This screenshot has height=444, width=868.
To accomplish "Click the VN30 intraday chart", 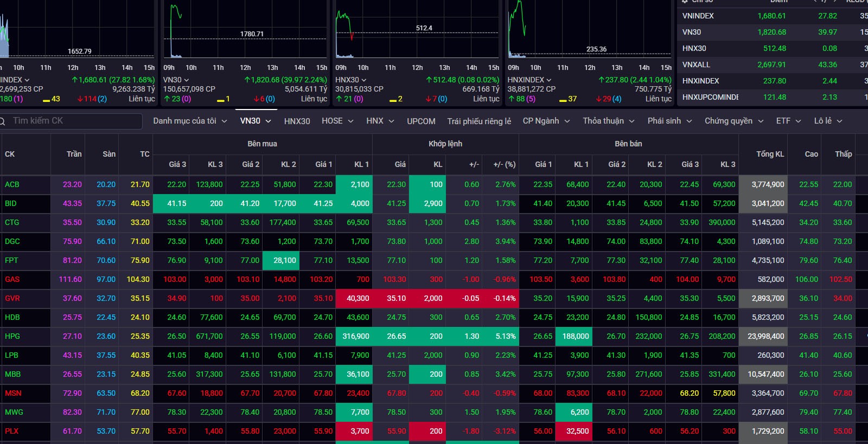I will click(x=246, y=30).
